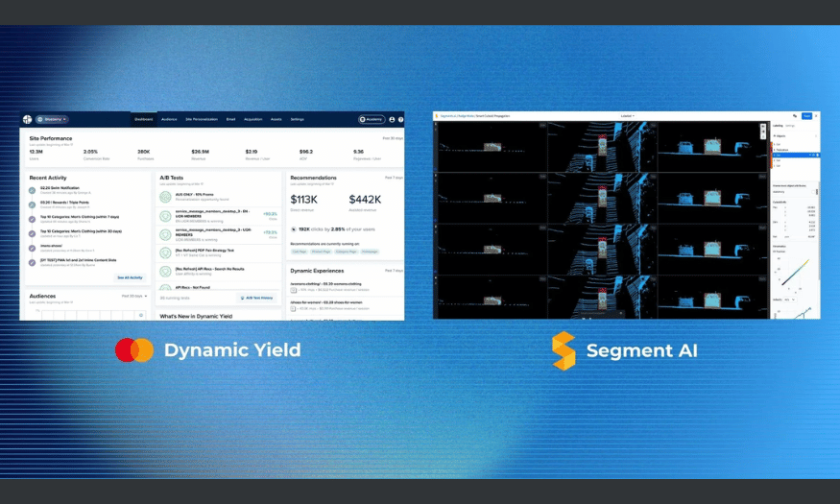
Task: Click the icon left of the Save button
Action: tap(795, 116)
